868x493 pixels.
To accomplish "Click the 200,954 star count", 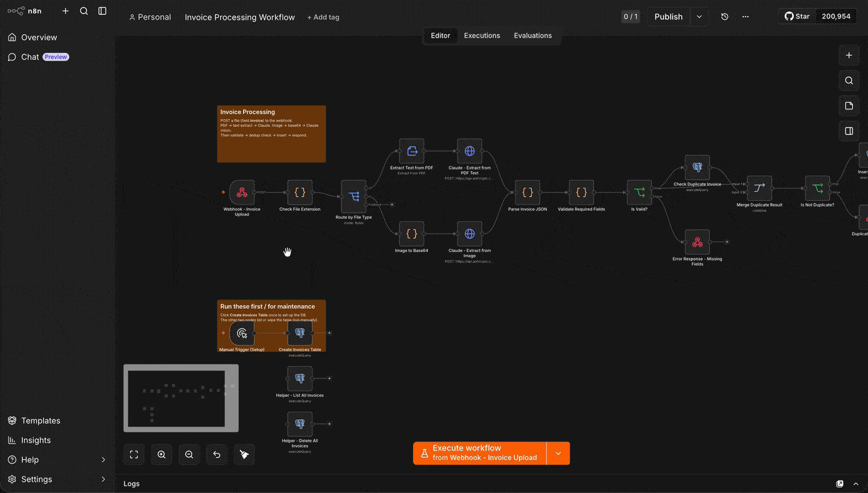I will 836,17.
